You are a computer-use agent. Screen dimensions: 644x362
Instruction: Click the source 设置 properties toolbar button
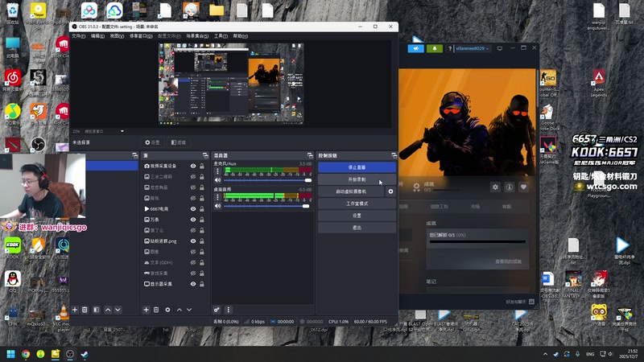pos(152,142)
